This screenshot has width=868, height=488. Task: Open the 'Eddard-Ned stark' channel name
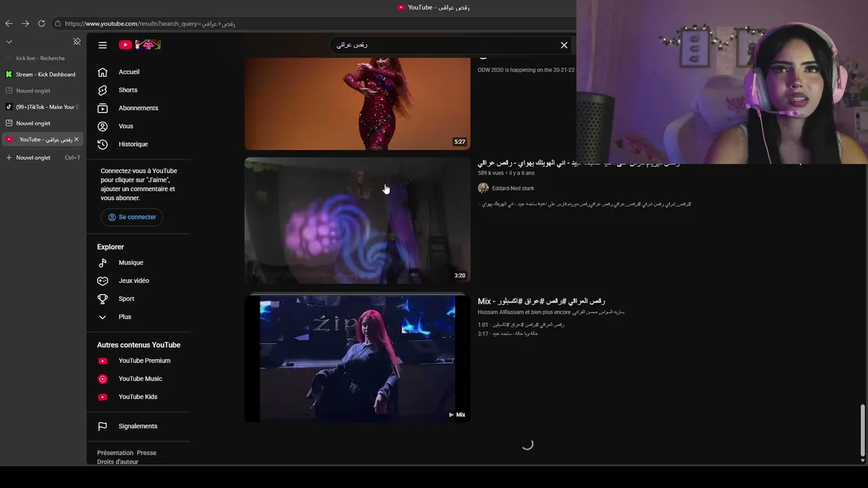(513, 188)
